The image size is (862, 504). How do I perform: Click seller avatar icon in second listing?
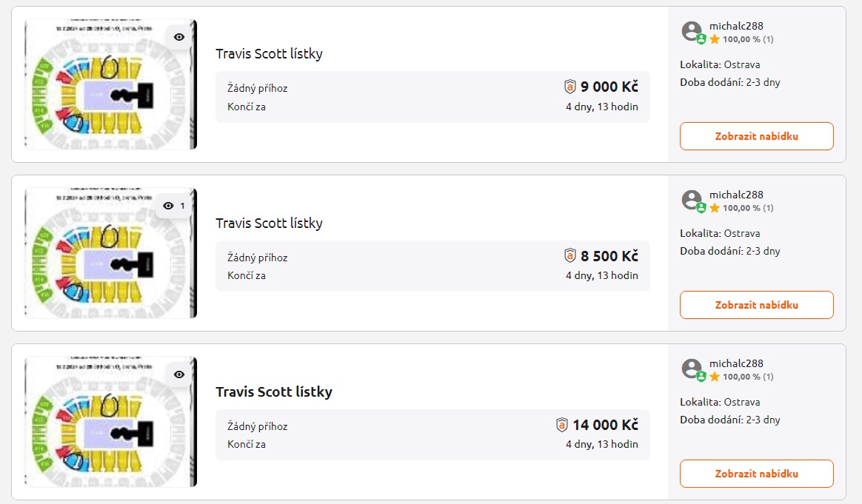click(x=692, y=200)
